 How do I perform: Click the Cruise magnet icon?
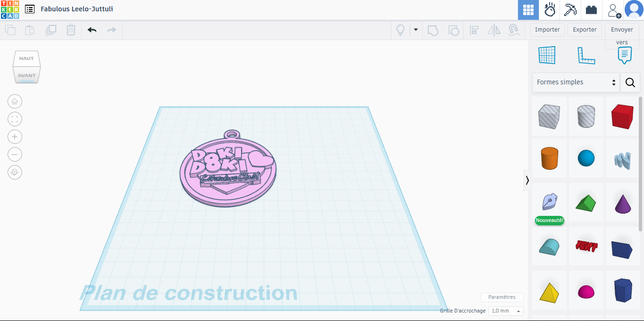pos(514,30)
